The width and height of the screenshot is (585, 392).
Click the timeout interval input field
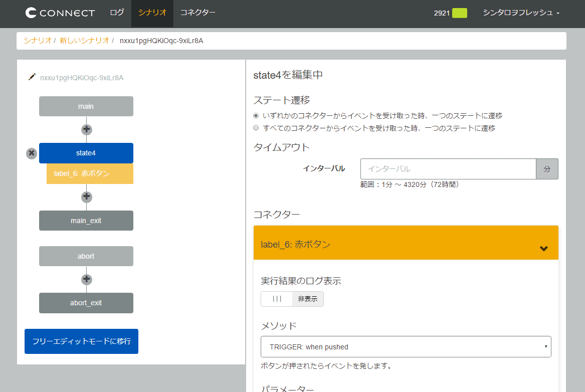(448, 169)
